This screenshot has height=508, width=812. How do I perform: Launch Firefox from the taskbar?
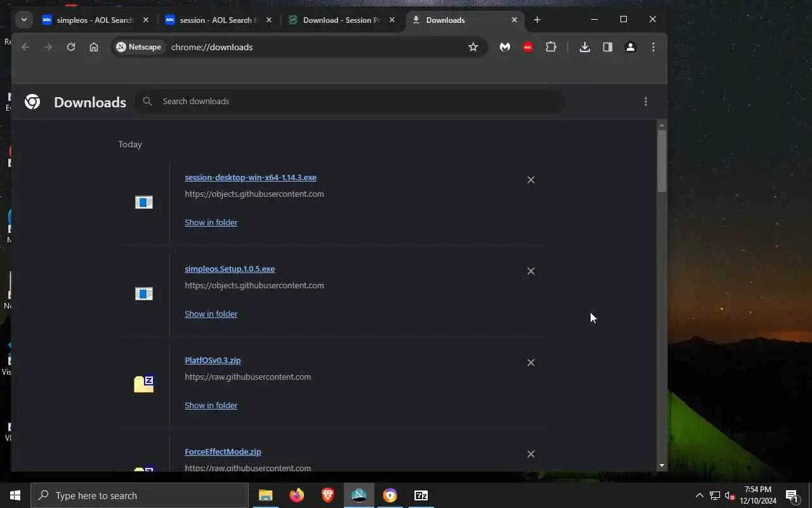pos(296,495)
